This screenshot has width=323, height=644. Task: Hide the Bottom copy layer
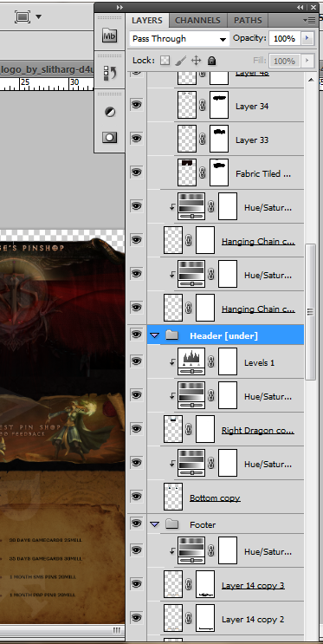(136, 496)
